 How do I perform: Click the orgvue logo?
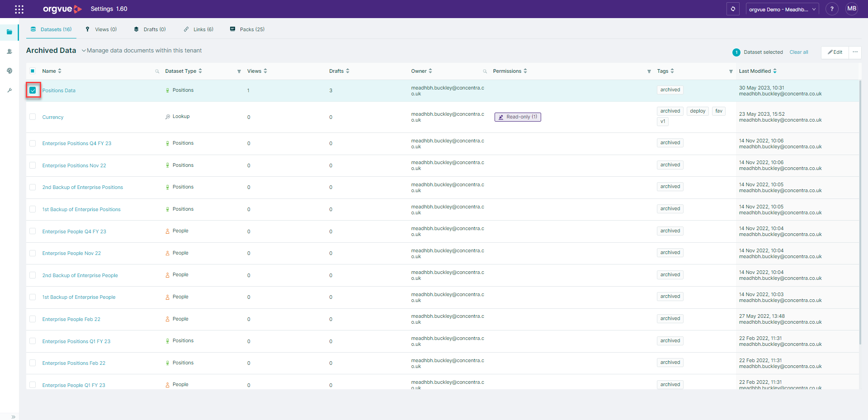[62, 9]
